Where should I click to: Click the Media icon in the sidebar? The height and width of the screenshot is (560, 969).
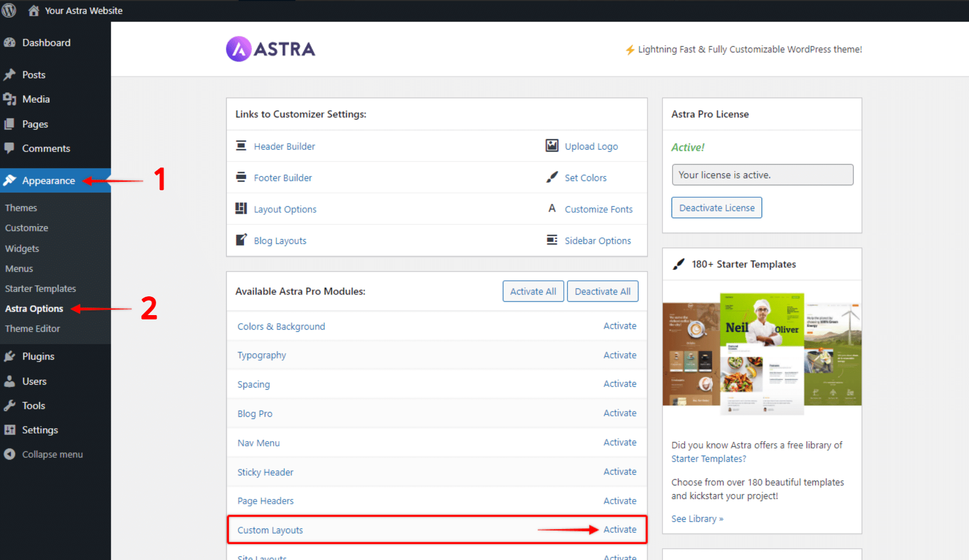[10, 99]
